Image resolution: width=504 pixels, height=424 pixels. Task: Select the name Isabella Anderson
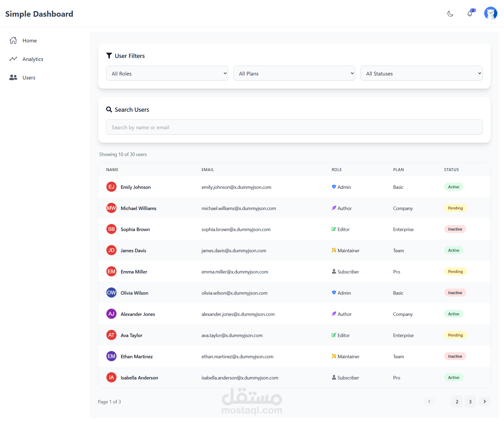[x=139, y=378]
